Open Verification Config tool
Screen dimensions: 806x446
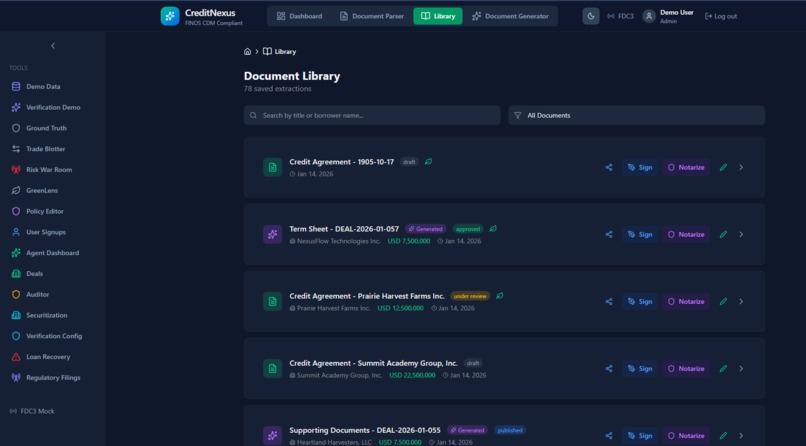pos(54,336)
